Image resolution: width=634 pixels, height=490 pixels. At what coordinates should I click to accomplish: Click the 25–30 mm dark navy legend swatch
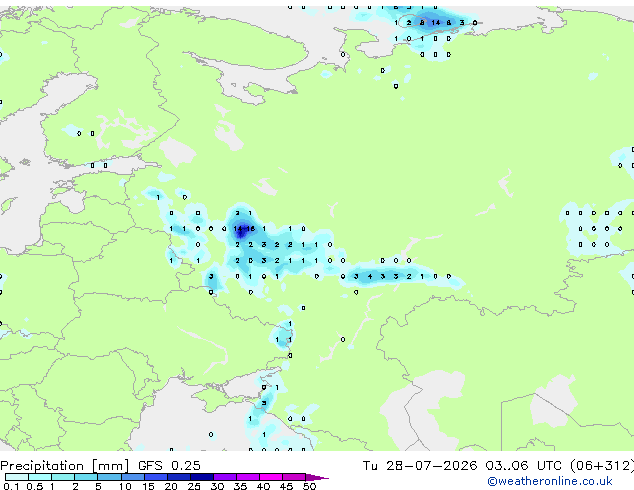click(x=201, y=477)
